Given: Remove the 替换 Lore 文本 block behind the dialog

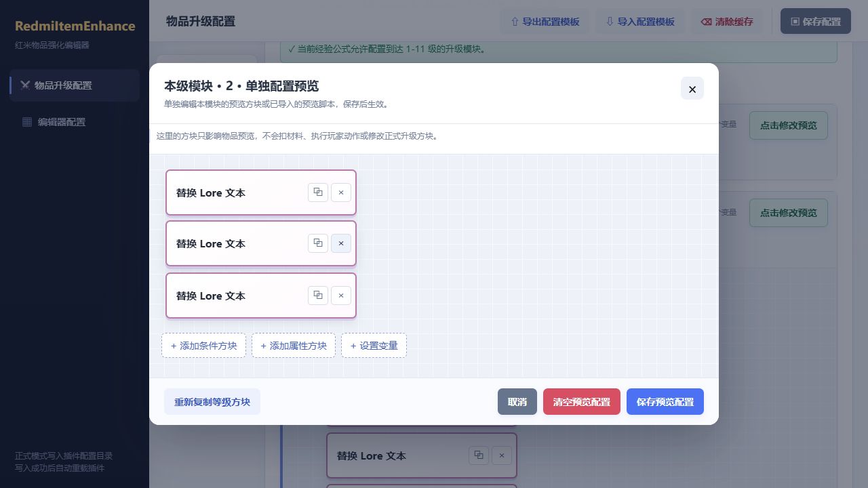Looking at the screenshot, I should (502, 455).
